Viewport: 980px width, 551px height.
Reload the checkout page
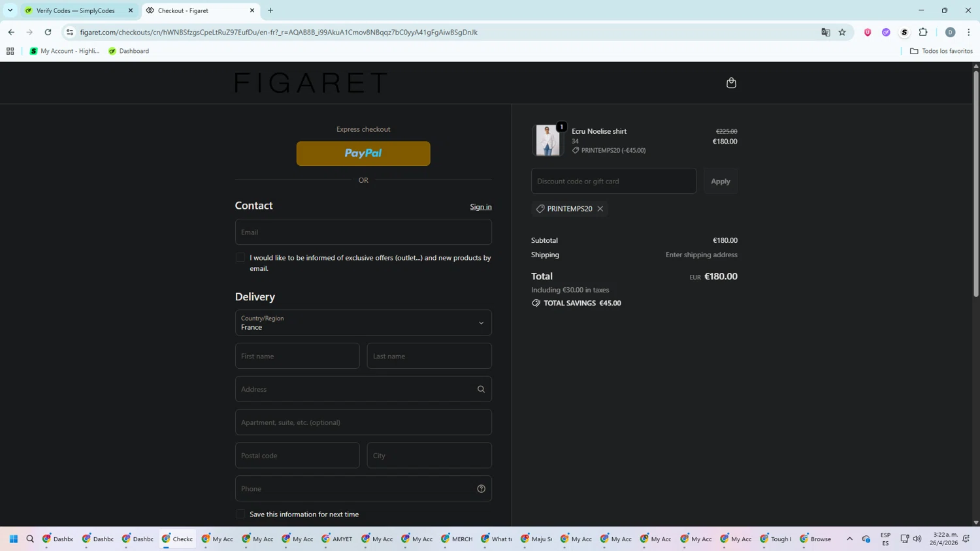point(48,32)
